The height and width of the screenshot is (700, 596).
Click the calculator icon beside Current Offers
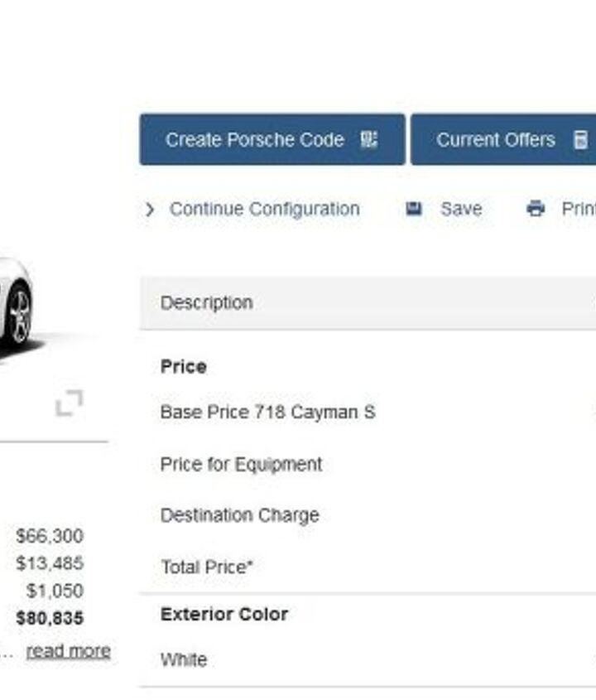point(580,139)
